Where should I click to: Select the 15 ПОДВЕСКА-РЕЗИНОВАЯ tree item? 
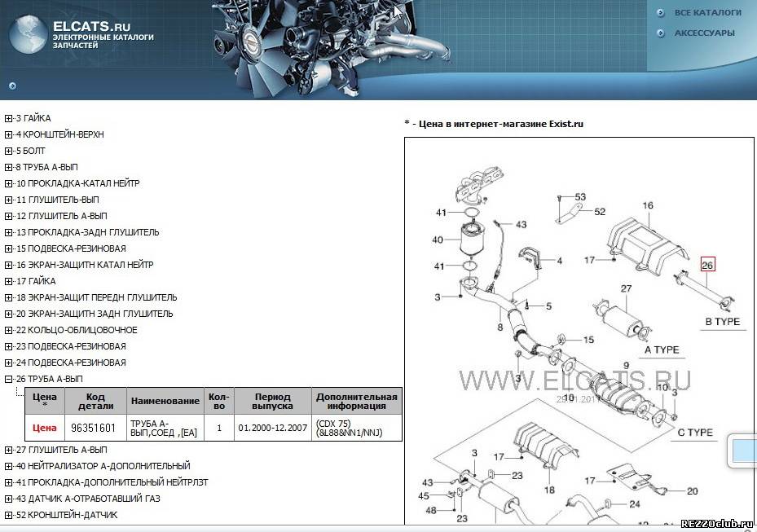click(71, 248)
